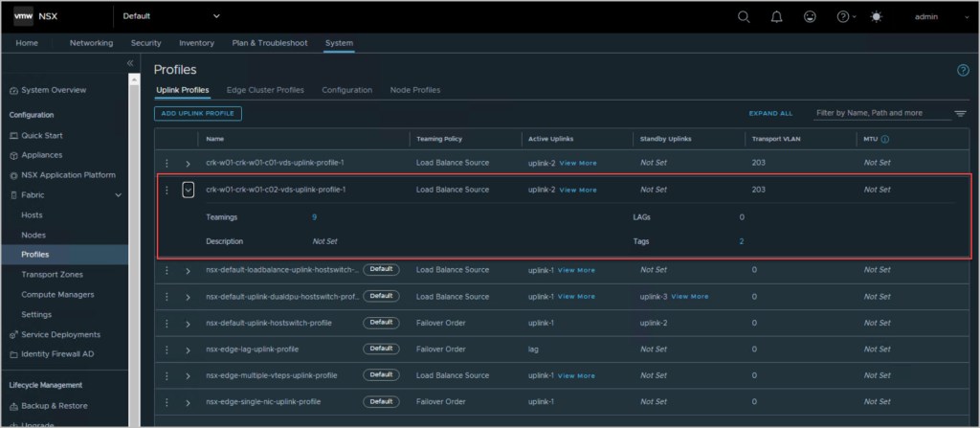Expand the nsx-edge-lag-uplink-profile row
The width and height of the screenshot is (980, 428).
[x=188, y=349]
